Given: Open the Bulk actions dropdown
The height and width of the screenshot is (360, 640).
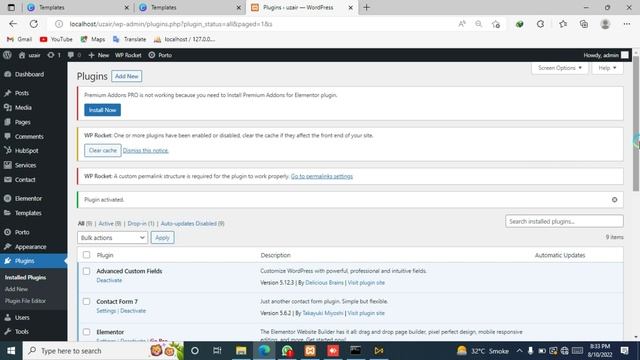Looking at the screenshot, I should [x=112, y=238].
